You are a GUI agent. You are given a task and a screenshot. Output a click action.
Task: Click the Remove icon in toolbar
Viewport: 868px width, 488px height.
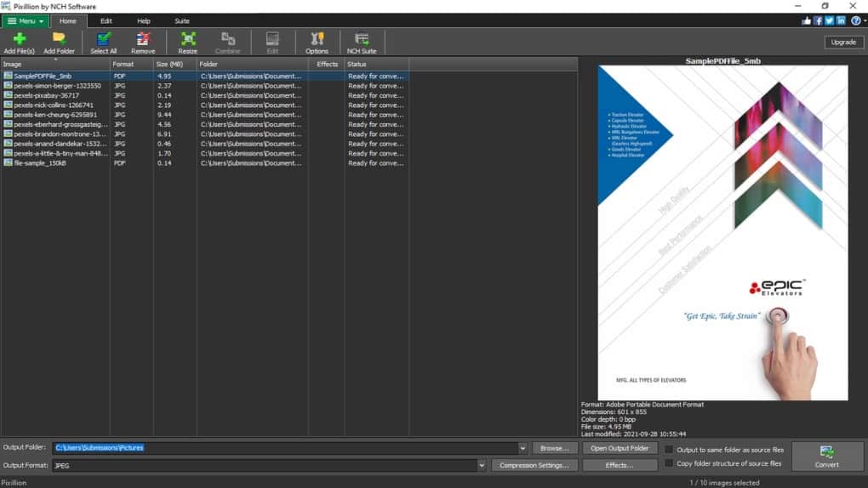point(143,42)
